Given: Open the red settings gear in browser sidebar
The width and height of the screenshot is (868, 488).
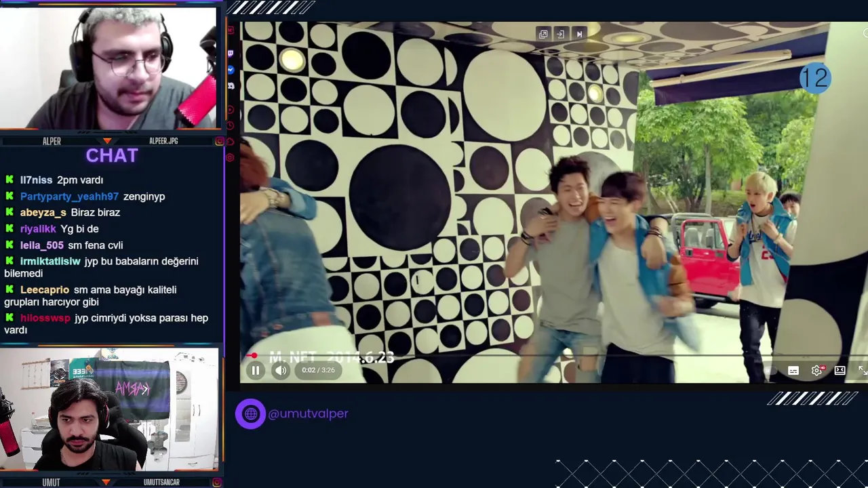Looking at the screenshot, I should tap(231, 157).
